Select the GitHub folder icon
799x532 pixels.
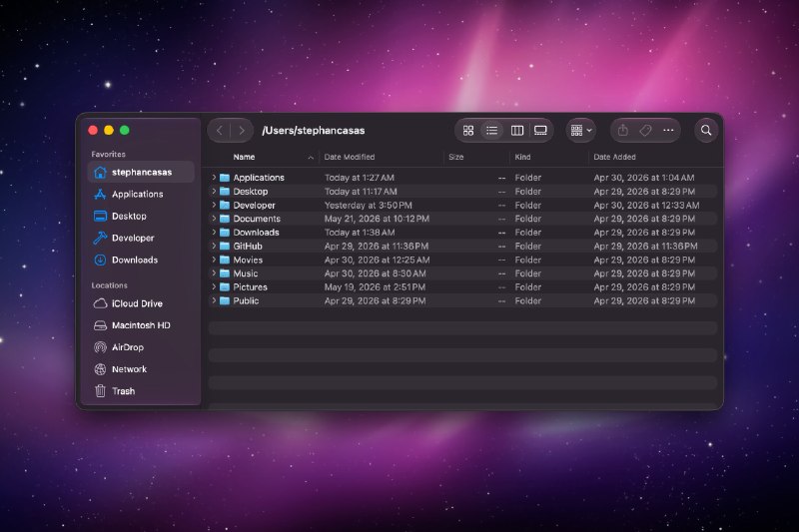point(225,246)
